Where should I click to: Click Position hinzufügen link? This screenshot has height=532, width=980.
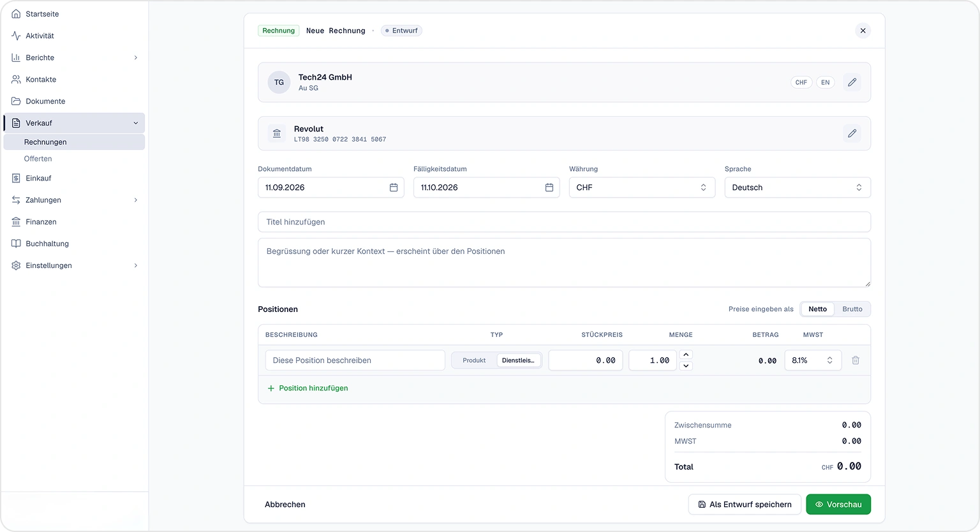(x=308, y=388)
